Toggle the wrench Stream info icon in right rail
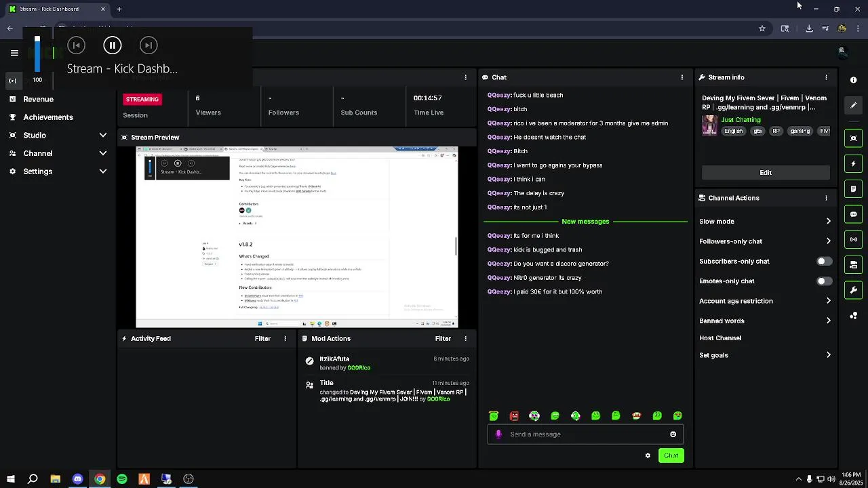 853,290
